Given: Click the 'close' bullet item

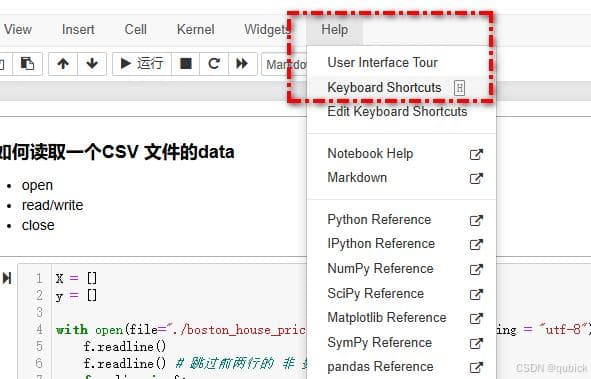Looking at the screenshot, I should pyautogui.click(x=38, y=225).
